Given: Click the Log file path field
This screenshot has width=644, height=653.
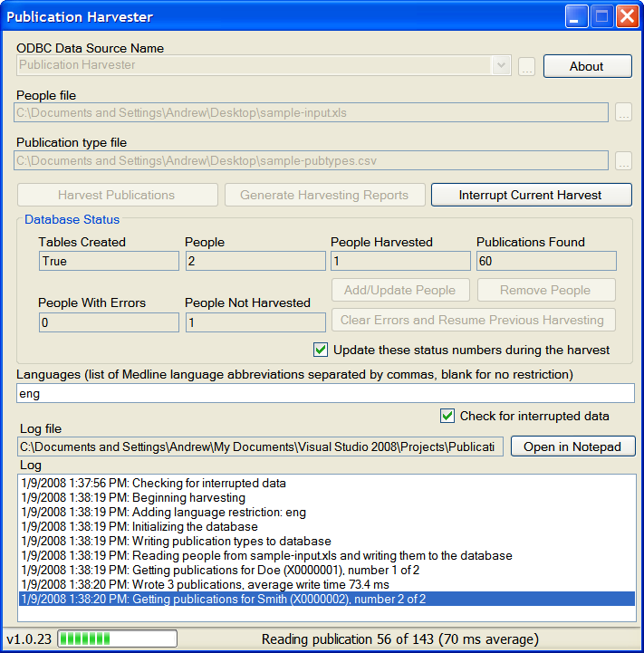Looking at the screenshot, I should (260, 447).
